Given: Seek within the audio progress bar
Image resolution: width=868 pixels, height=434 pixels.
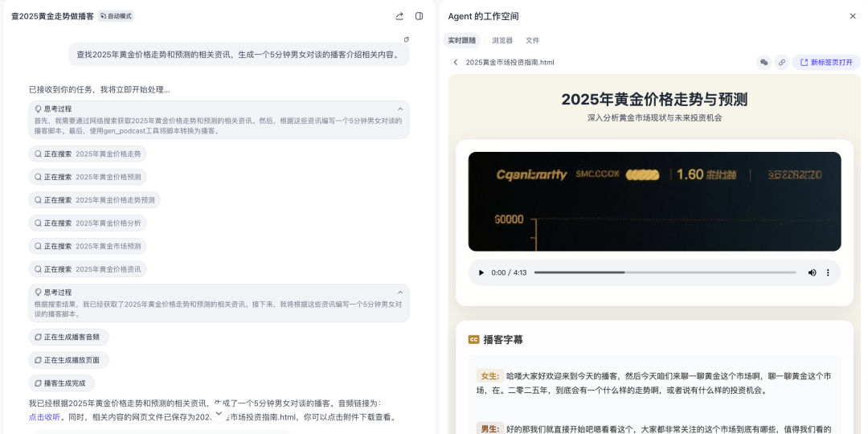Looking at the screenshot, I should 665,272.
